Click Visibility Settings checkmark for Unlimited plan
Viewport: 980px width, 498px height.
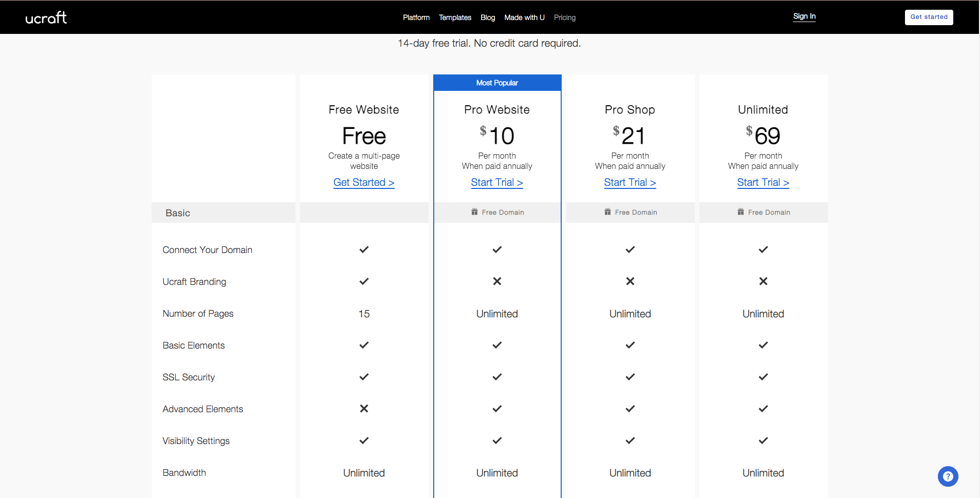[x=763, y=440]
